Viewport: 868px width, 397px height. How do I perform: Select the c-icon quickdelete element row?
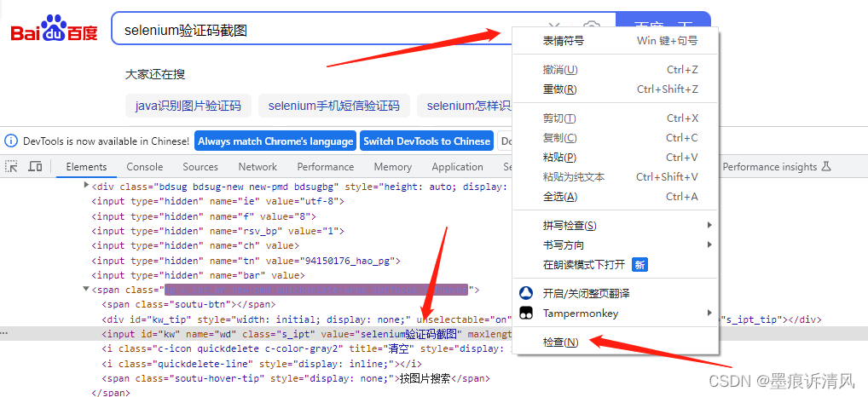tap(307, 348)
